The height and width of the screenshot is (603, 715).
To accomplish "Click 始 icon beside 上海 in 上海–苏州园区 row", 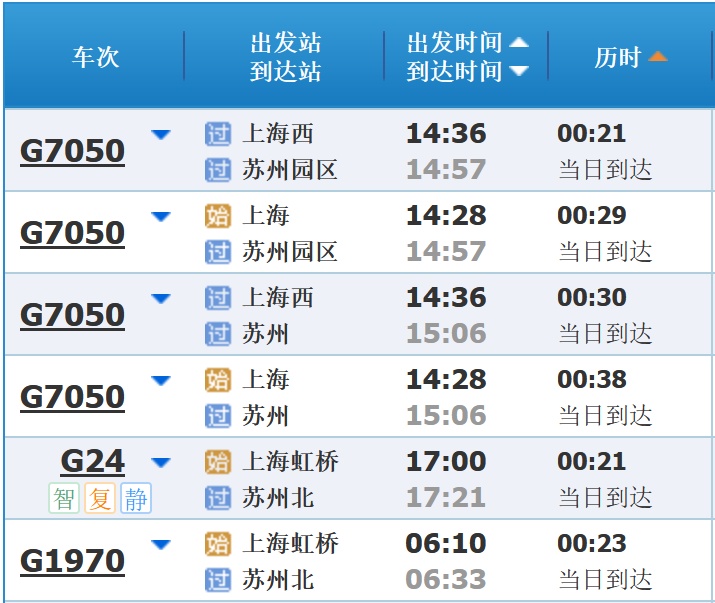I will pyautogui.click(x=217, y=216).
